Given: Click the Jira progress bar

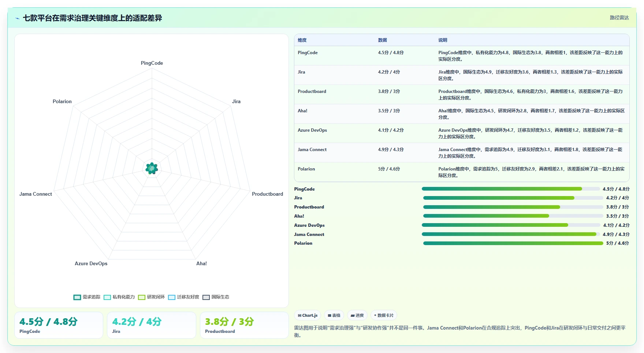Looking at the screenshot, I should tap(513, 198).
